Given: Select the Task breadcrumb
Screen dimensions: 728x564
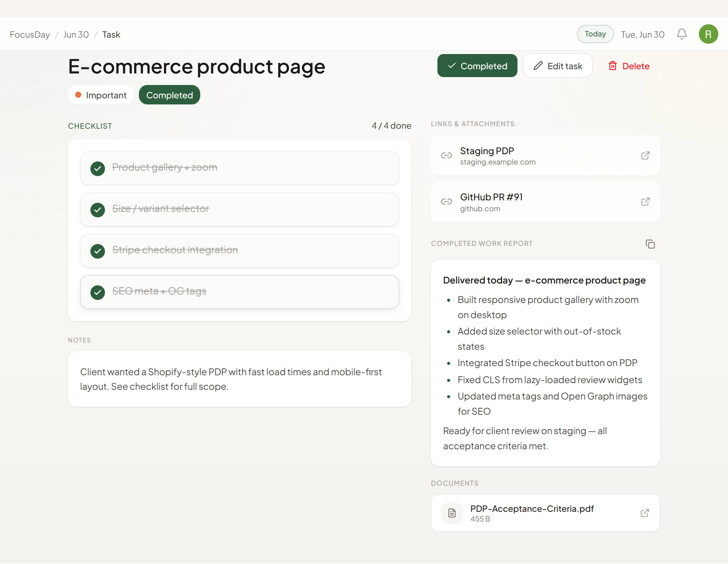Looking at the screenshot, I should point(111,35).
